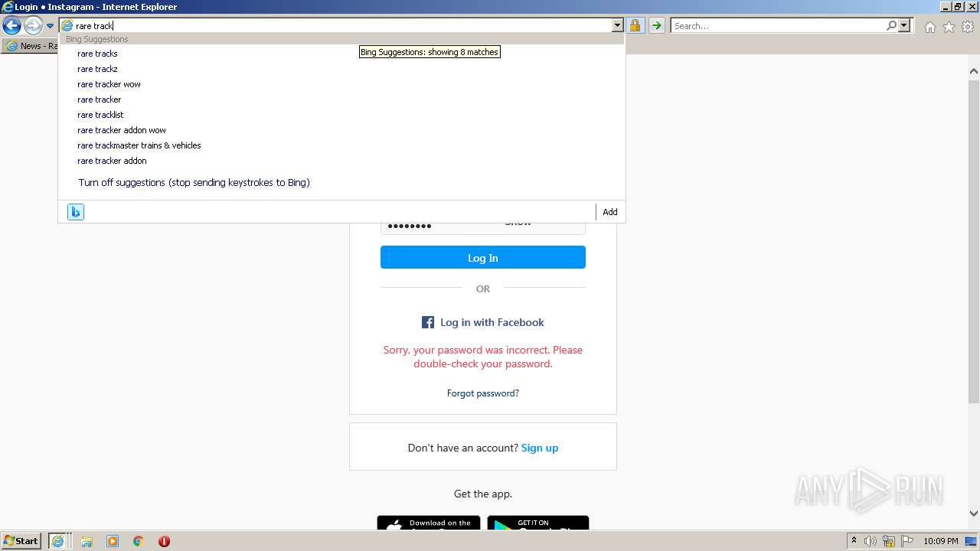The image size is (980, 551).
Task: Click the 'Sign up' link
Action: pos(540,448)
